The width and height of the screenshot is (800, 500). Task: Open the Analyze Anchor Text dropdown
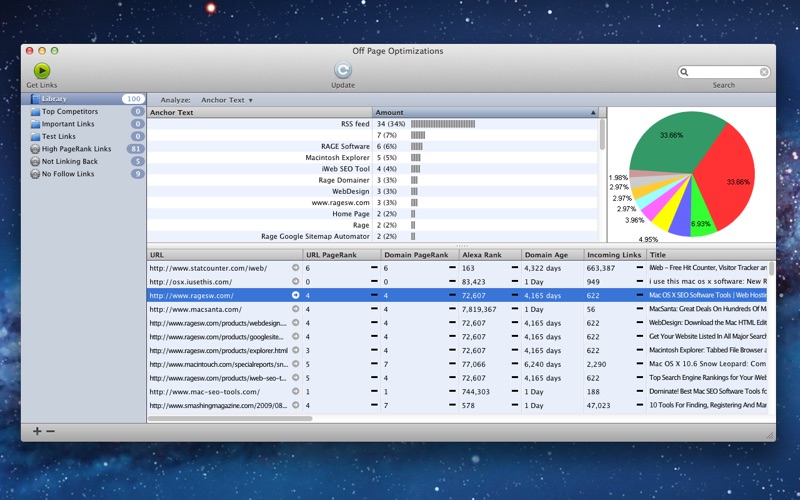click(227, 100)
